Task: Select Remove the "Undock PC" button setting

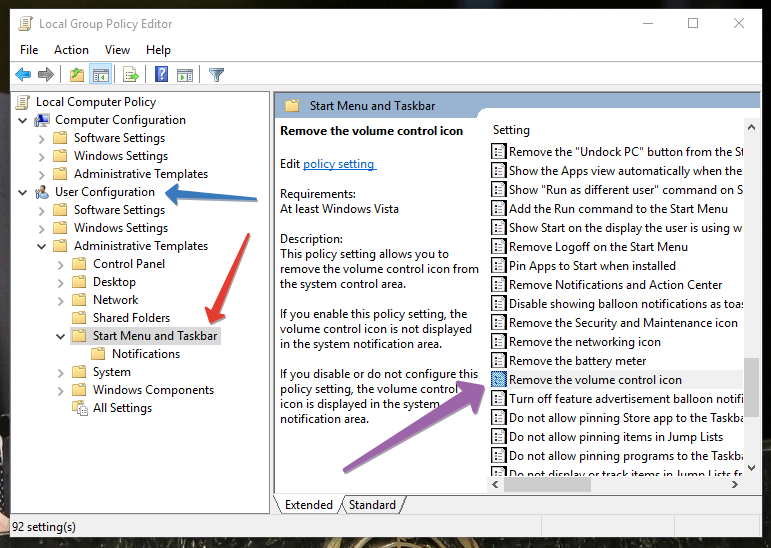Action: point(625,152)
